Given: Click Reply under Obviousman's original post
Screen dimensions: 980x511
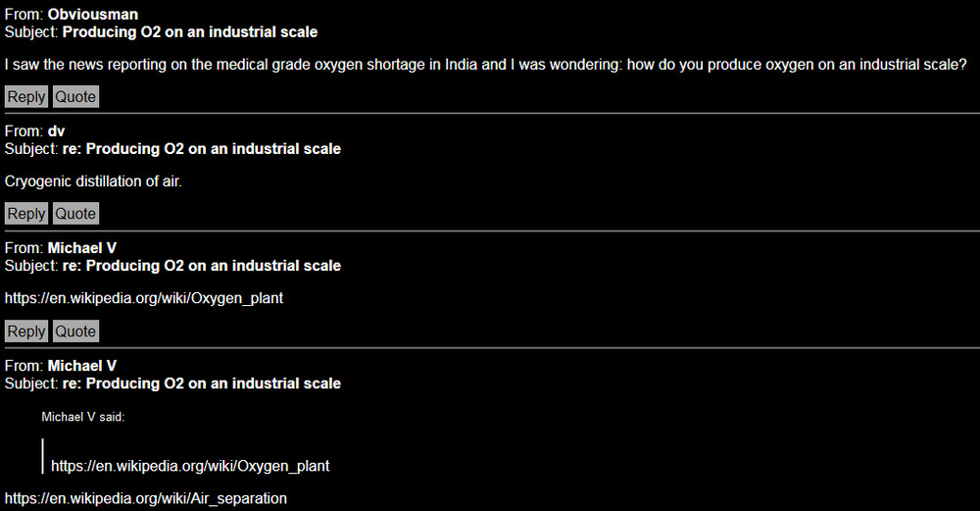Looking at the screenshot, I should [x=26, y=96].
